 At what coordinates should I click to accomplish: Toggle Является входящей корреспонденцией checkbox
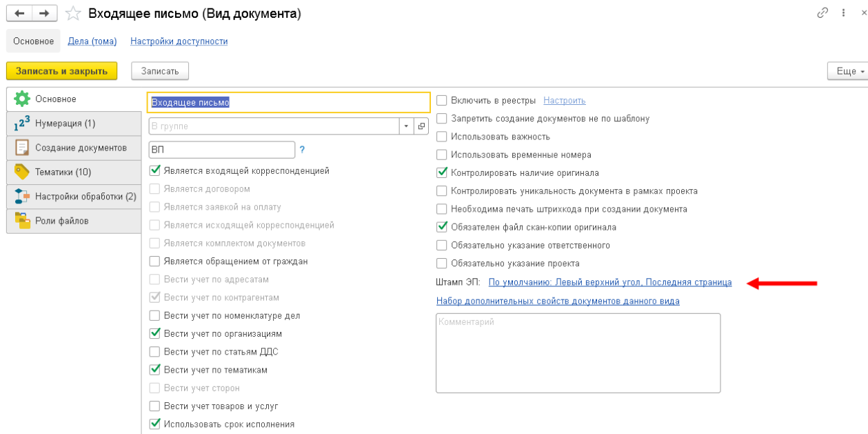click(x=155, y=170)
